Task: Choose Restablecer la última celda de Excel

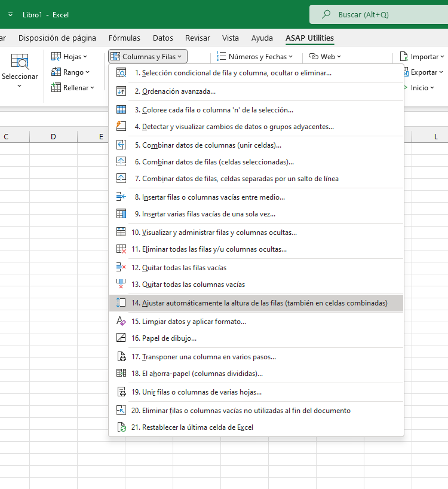Action: 256,427
